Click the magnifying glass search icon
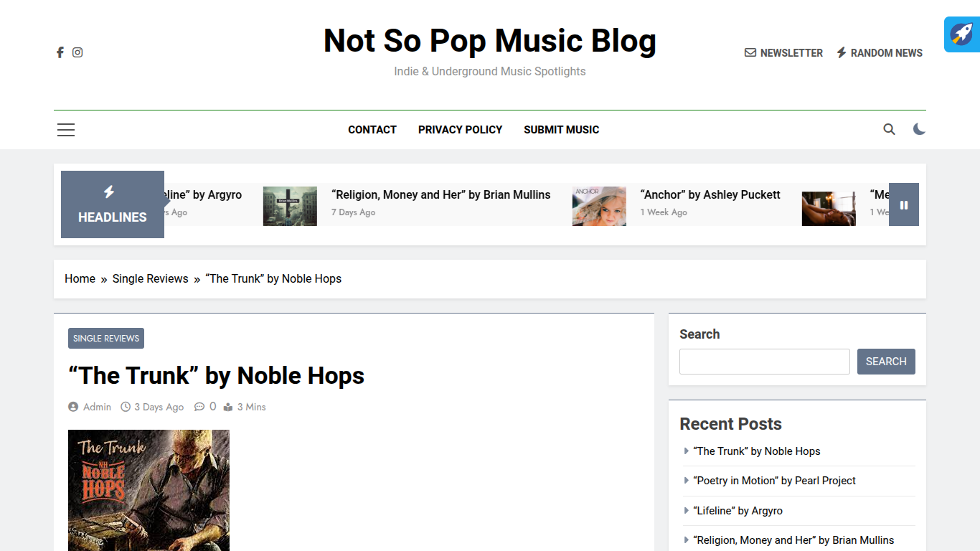This screenshot has width=980, height=551. tap(889, 129)
